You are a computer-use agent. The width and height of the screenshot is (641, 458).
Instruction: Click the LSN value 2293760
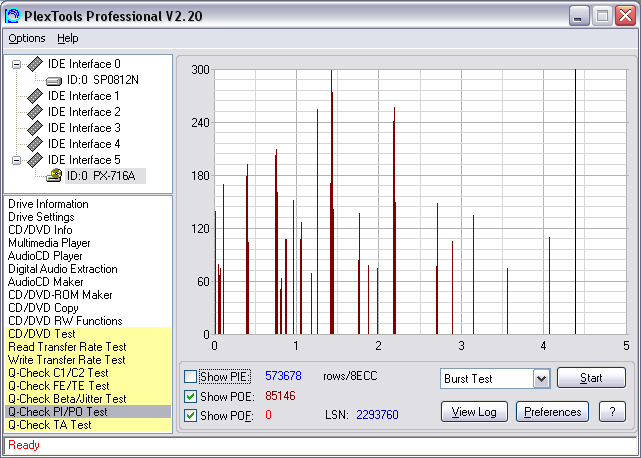[x=377, y=415]
